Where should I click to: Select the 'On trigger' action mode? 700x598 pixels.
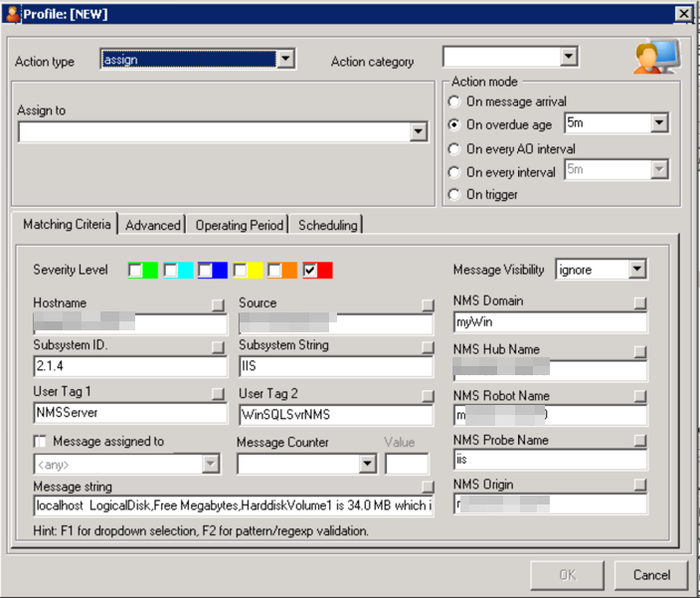click(x=454, y=194)
